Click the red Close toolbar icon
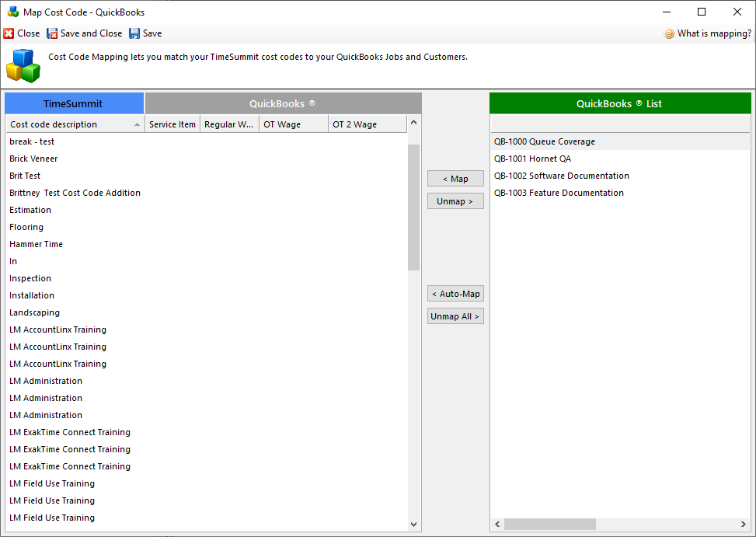This screenshot has height=537, width=756. (x=9, y=33)
